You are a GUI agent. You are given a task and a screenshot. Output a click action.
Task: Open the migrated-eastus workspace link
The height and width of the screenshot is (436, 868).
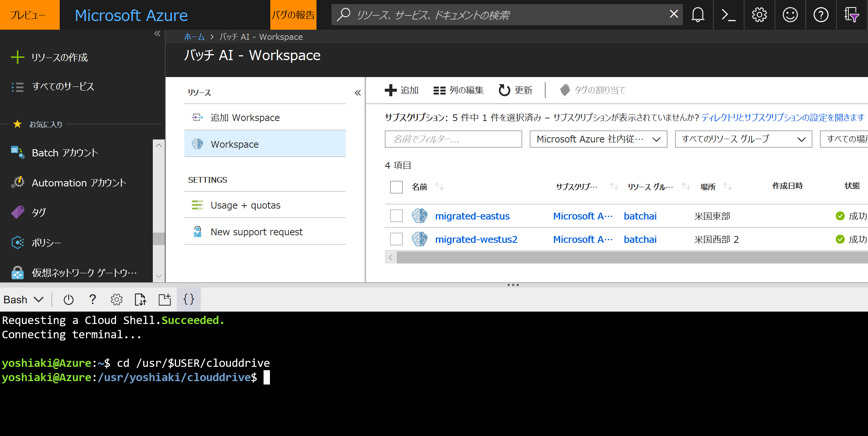pyautogui.click(x=472, y=216)
